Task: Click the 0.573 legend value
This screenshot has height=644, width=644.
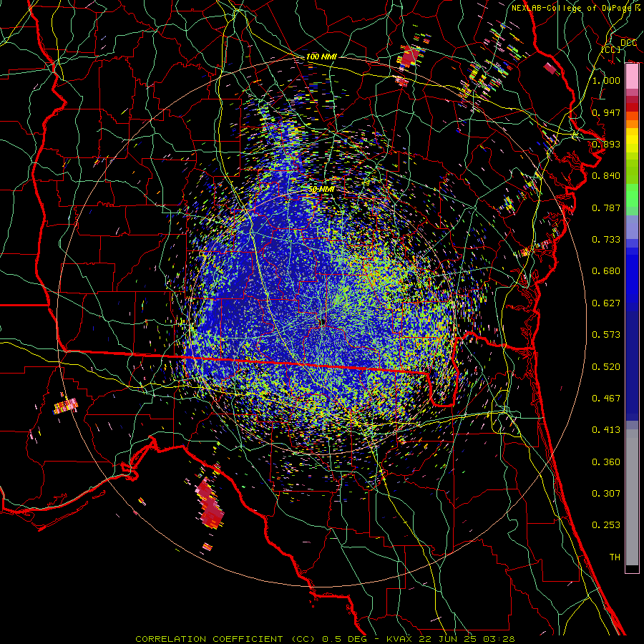Action: tap(606, 335)
